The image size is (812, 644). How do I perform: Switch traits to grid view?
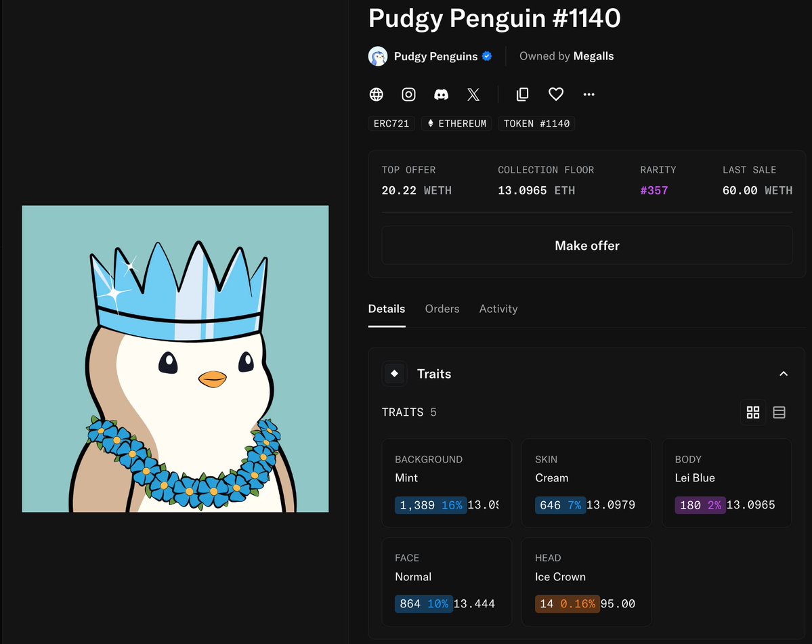pos(753,412)
